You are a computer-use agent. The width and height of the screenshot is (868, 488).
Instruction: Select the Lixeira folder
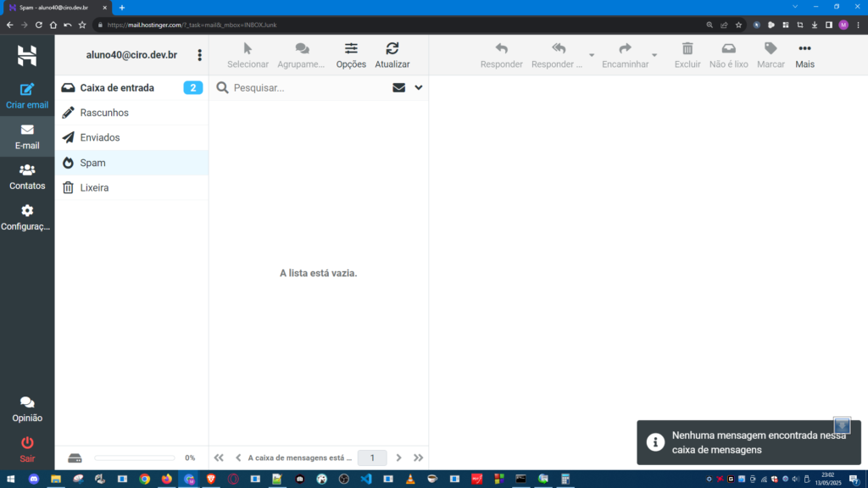pyautogui.click(x=94, y=187)
